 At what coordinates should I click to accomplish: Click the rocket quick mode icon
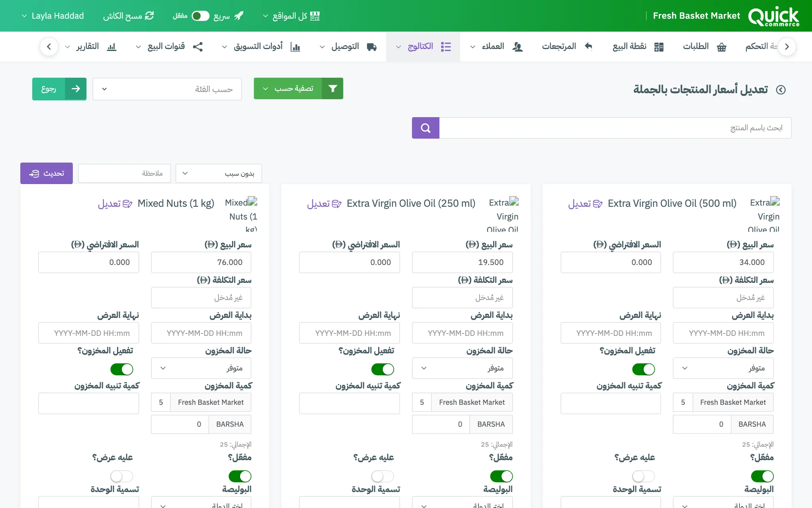click(x=239, y=16)
